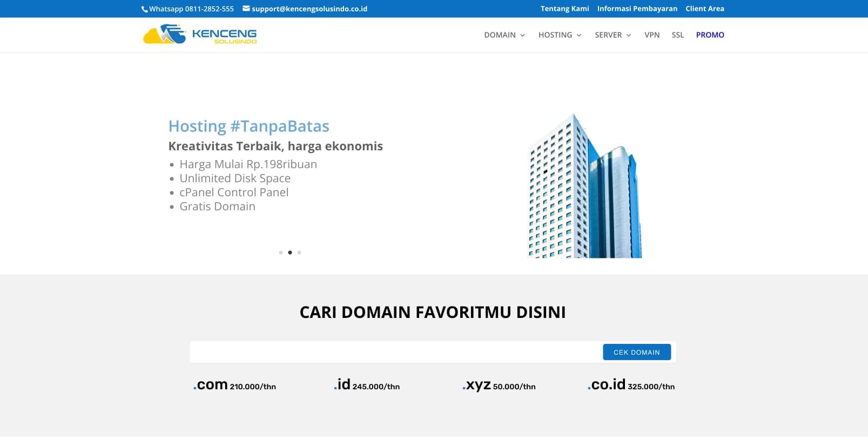868x445 pixels.
Task: Click .com 210.000/thn price
Action: click(x=234, y=385)
